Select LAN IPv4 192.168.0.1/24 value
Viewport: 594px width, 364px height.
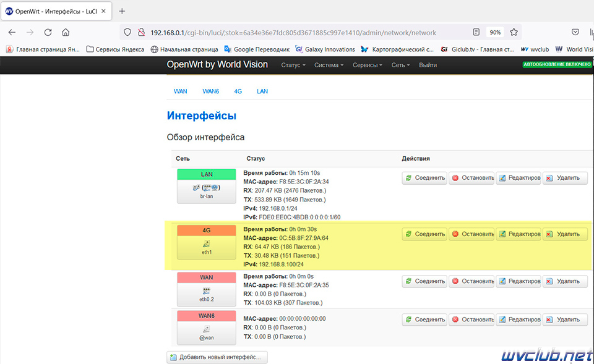pyautogui.click(x=278, y=208)
